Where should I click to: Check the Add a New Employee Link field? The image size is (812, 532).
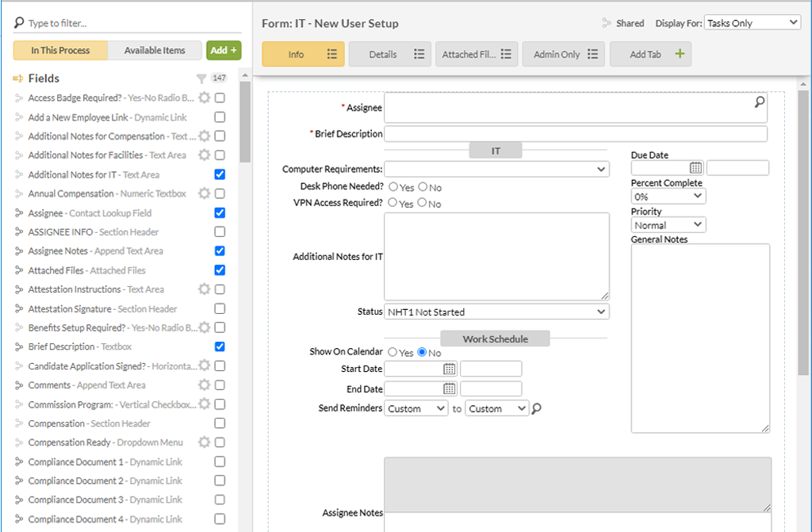(x=220, y=117)
